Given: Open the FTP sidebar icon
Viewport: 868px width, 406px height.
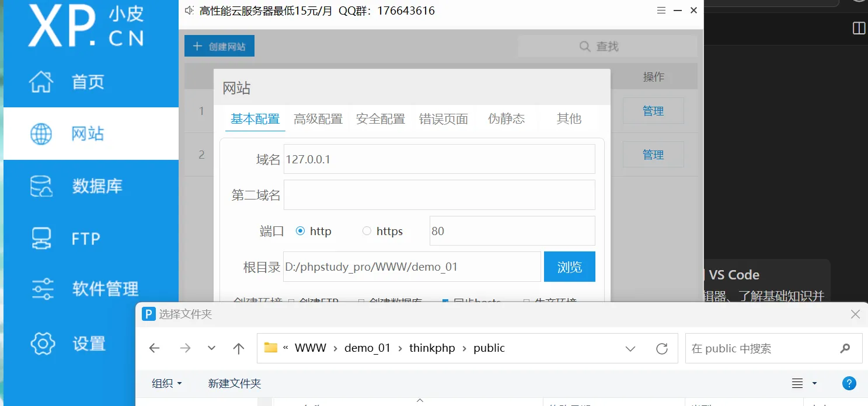Looking at the screenshot, I should [41, 238].
